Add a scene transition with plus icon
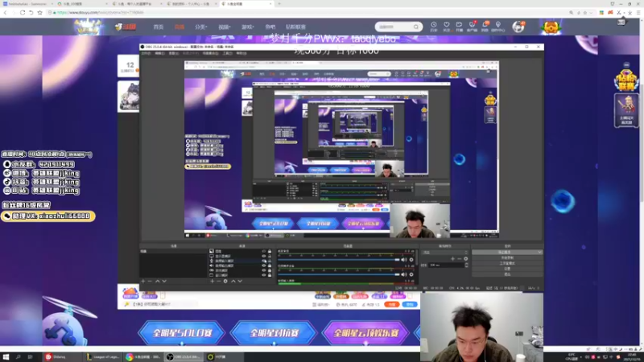Screen dimensions: 644x362 tap(452, 259)
